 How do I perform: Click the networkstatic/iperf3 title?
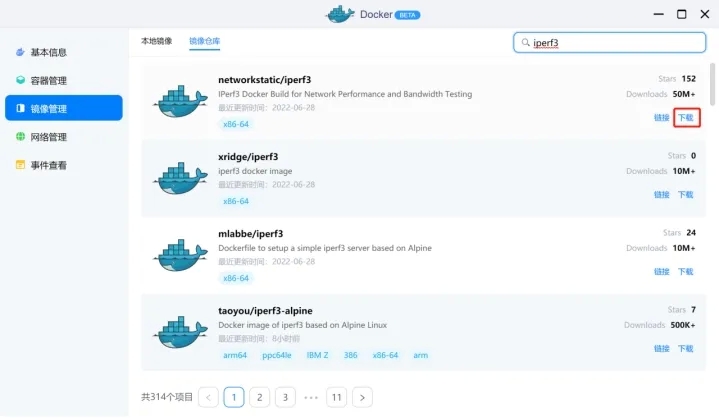click(x=265, y=80)
